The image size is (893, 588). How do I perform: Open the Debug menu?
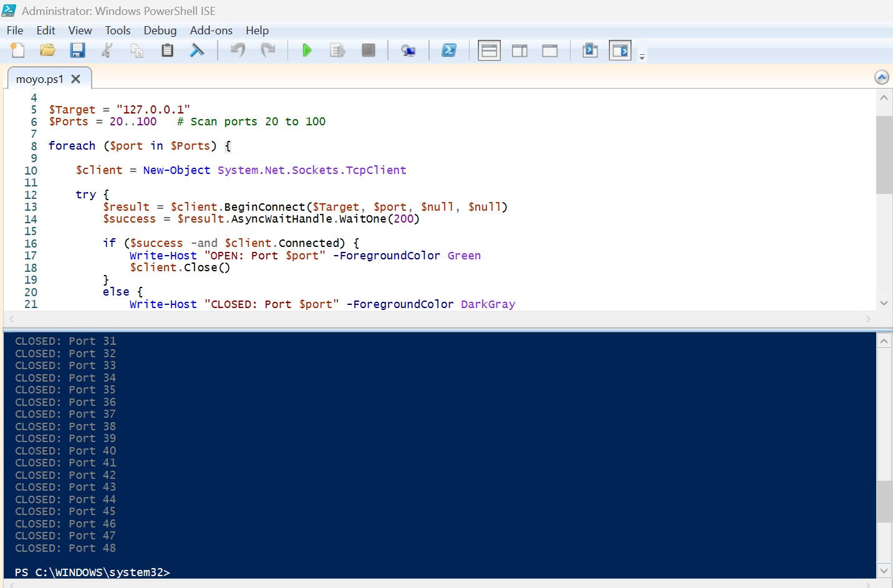[x=160, y=31]
